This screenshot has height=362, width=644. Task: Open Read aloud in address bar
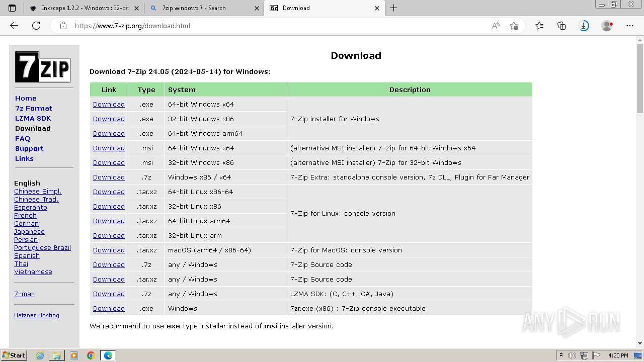tap(496, 26)
